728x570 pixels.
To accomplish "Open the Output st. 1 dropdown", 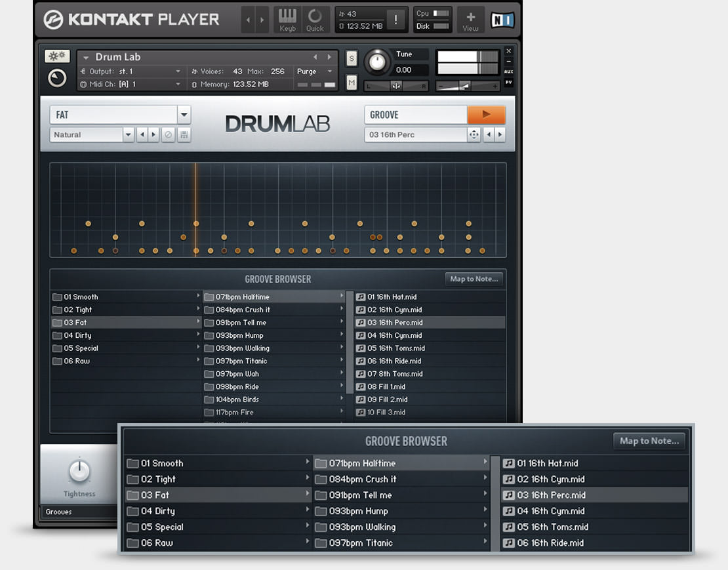I will click(x=178, y=71).
